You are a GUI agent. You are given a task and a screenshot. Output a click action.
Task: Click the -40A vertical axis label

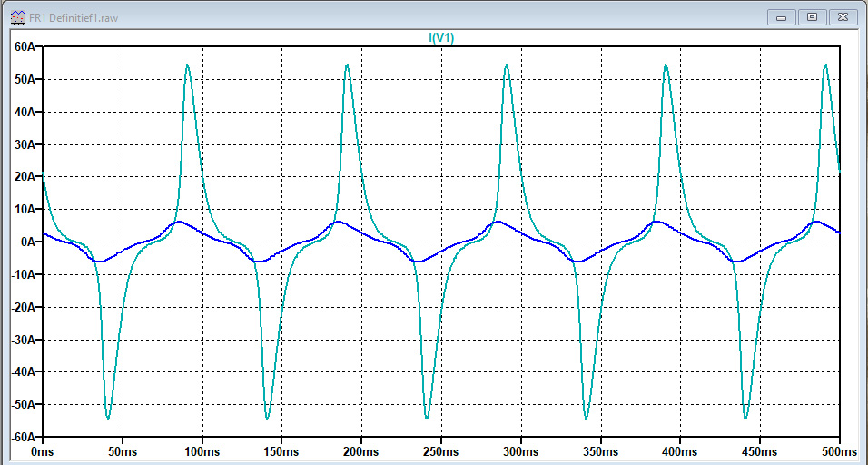24,372
